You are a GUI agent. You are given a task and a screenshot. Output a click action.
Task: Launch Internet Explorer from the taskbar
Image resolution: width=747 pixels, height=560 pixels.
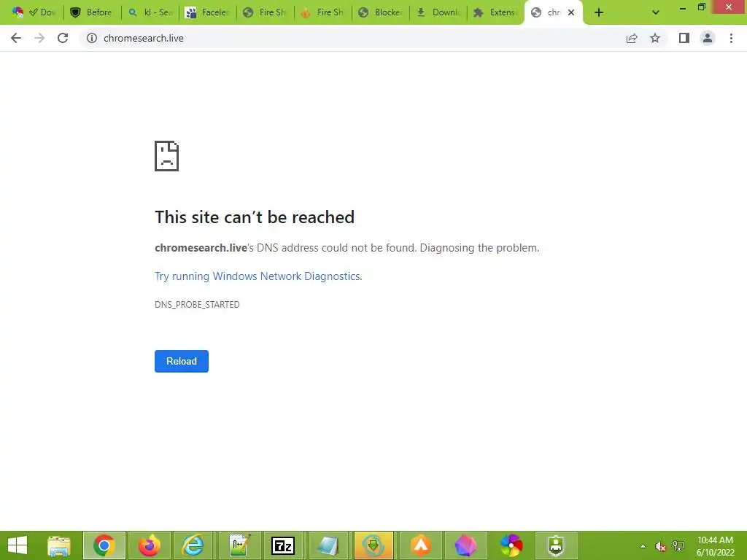tap(193, 545)
